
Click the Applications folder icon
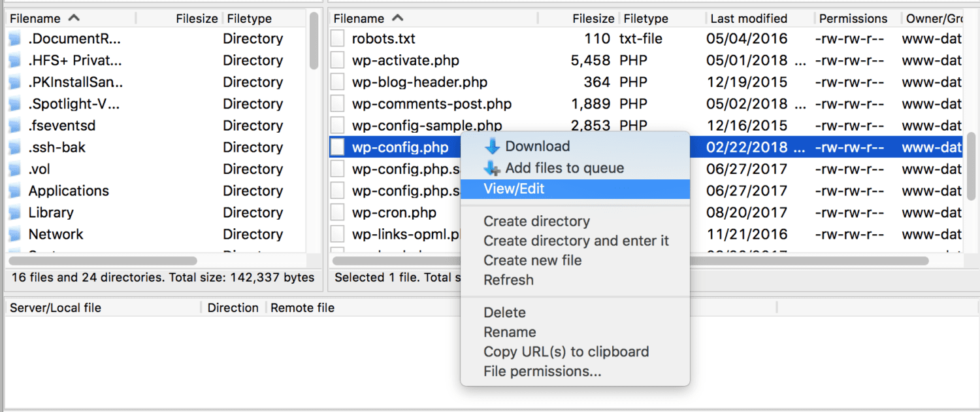(14, 191)
